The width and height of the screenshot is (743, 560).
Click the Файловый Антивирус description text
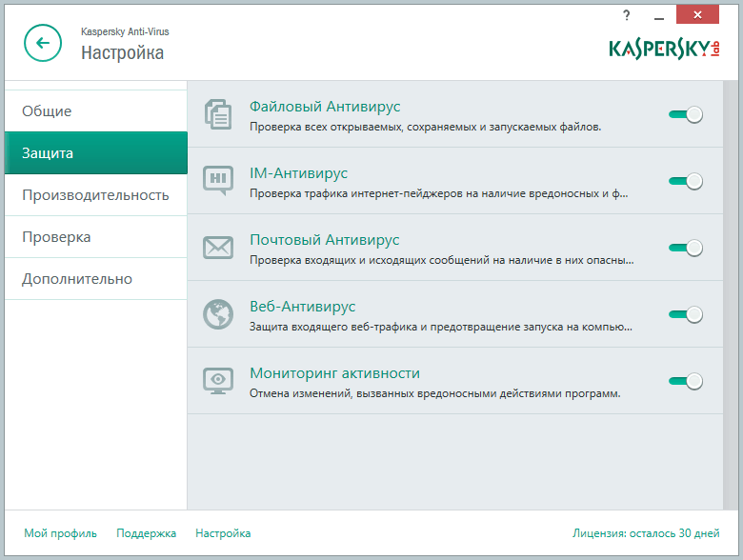(x=425, y=127)
